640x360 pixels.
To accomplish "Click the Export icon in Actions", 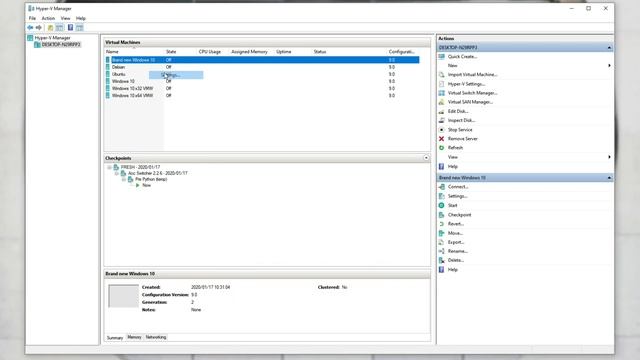I will point(442,242).
